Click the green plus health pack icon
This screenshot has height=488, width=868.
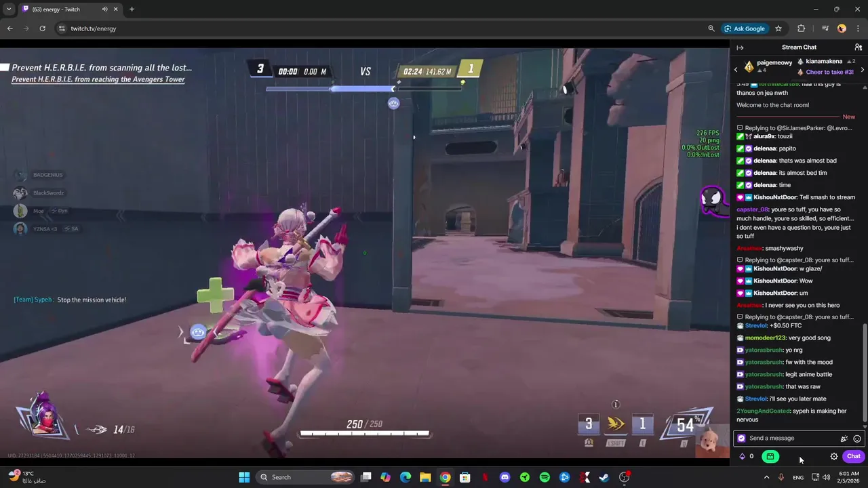click(216, 296)
